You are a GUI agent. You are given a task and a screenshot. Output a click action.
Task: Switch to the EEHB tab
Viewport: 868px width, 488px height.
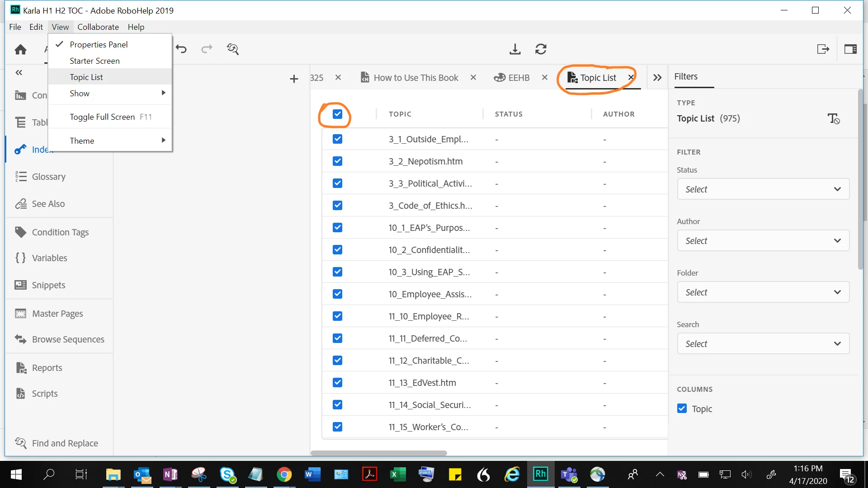click(518, 78)
